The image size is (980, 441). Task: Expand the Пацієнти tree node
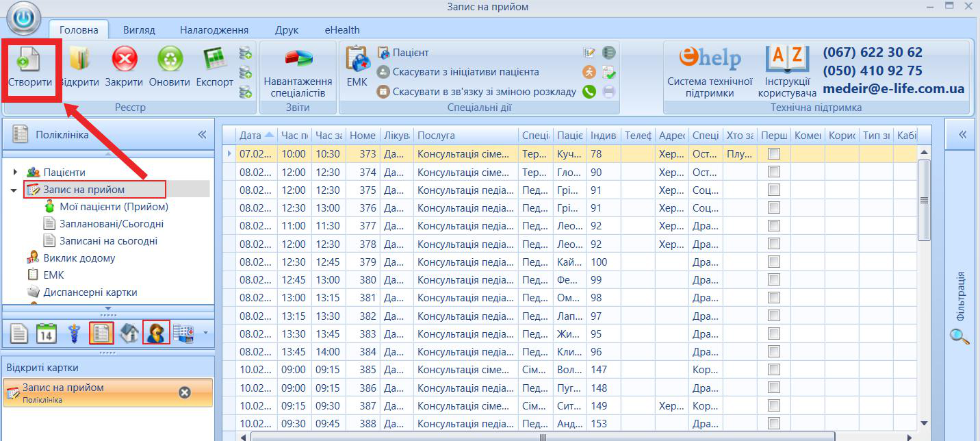coord(15,173)
